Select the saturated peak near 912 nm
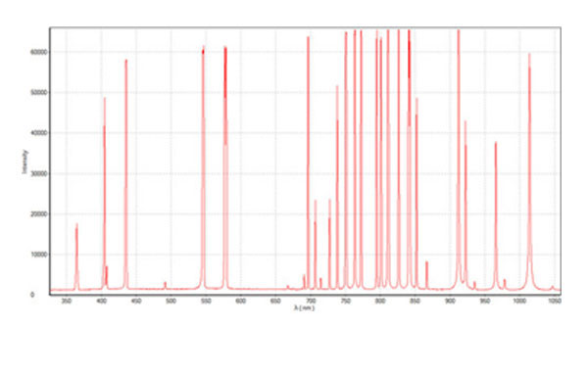The width and height of the screenshot is (588, 375). click(x=459, y=160)
